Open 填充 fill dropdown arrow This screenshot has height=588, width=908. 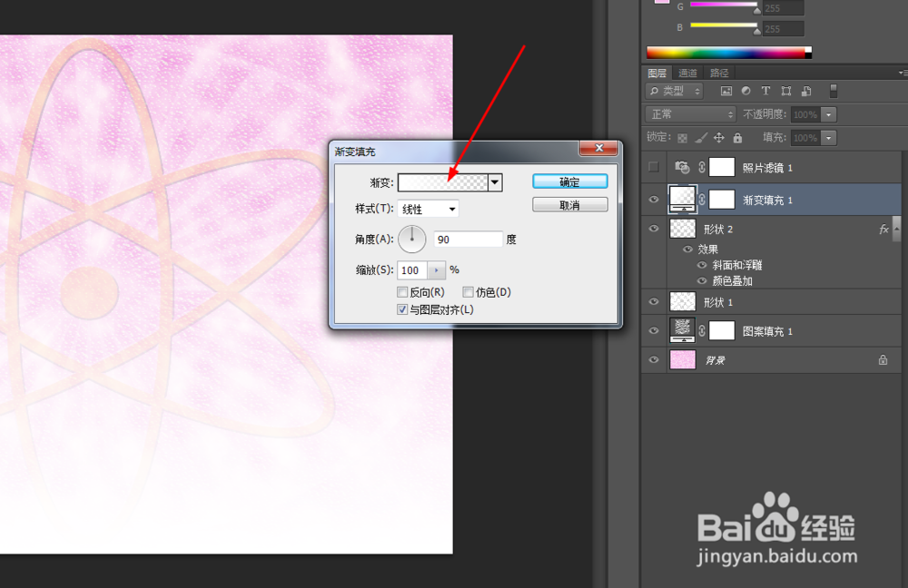click(x=829, y=138)
